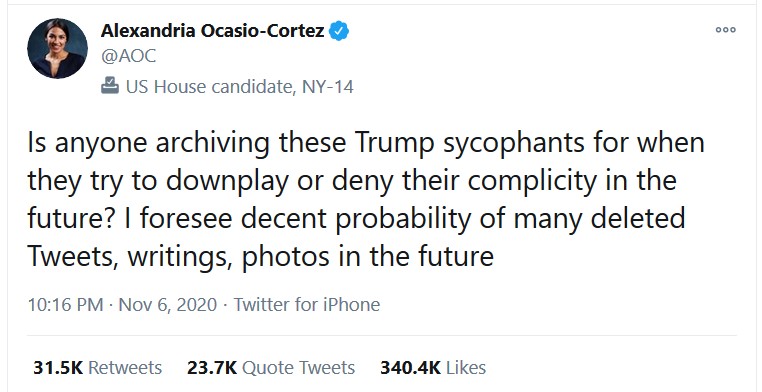This screenshot has width=762, height=392.
Task: Open the Twitter for iPhone source link
Action: pyautogui.click(x=307, y=305)
